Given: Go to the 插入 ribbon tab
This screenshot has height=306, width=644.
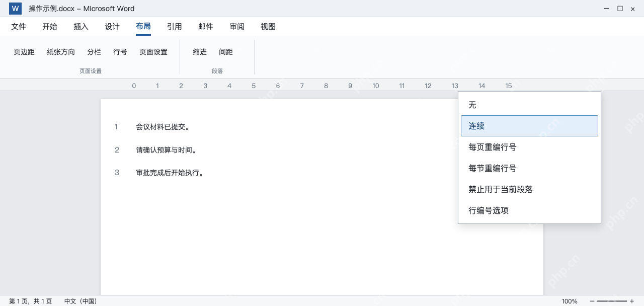Looking at the screenshot, I should click(81, 27).
